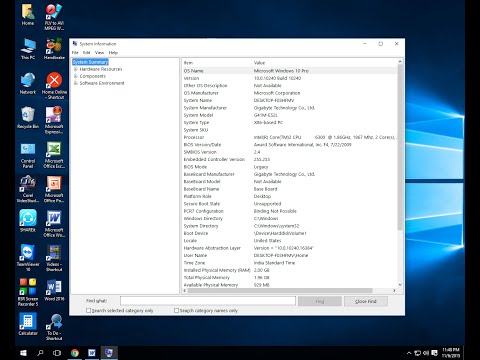This screenshot has height=360, width=480.
Task: Launch the Microsoft Office Word shortcut
Action: point(54,224)
